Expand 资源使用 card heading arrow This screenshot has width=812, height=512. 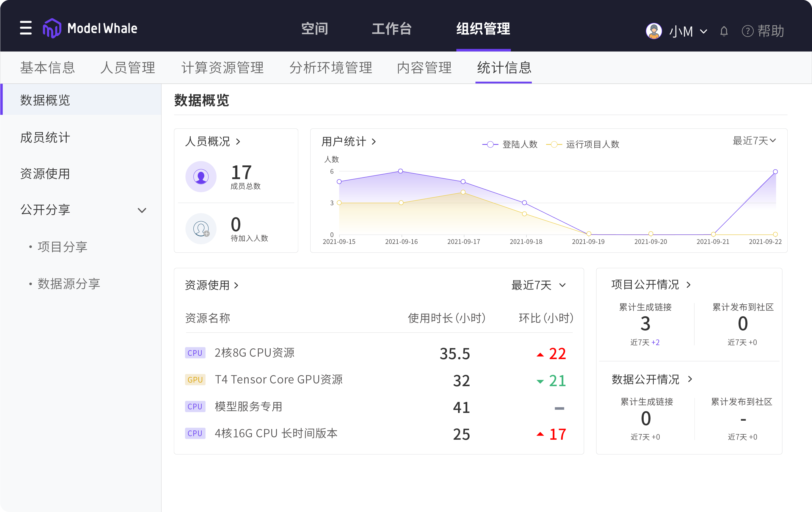coord(236,285)
